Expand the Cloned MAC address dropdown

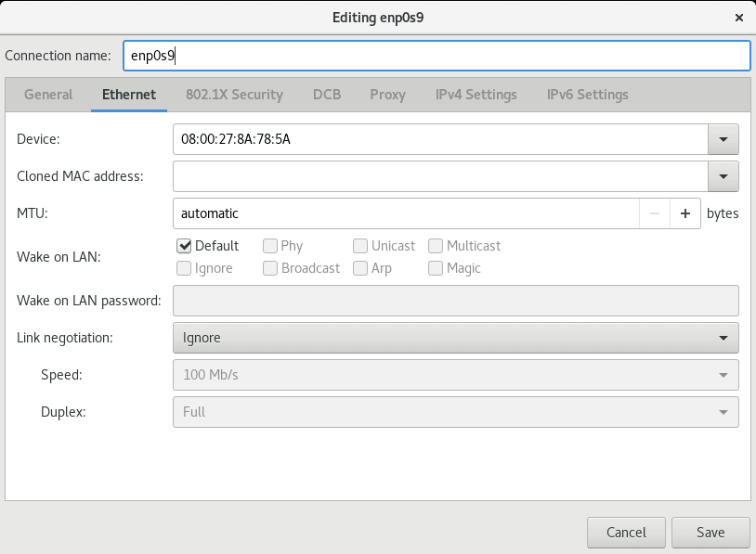pyautogui.click(x=723, y=175)
